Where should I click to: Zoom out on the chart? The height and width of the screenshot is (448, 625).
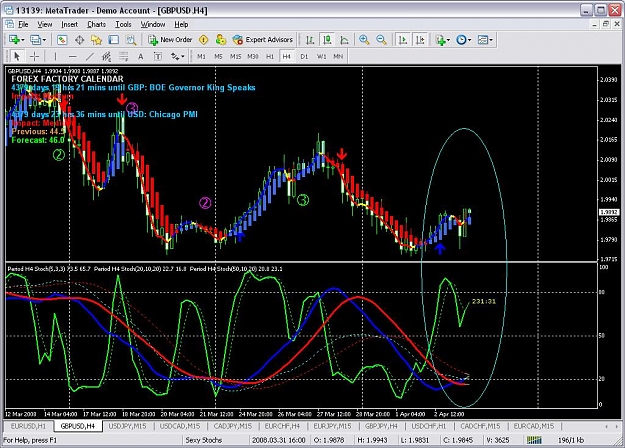[381, 40]
